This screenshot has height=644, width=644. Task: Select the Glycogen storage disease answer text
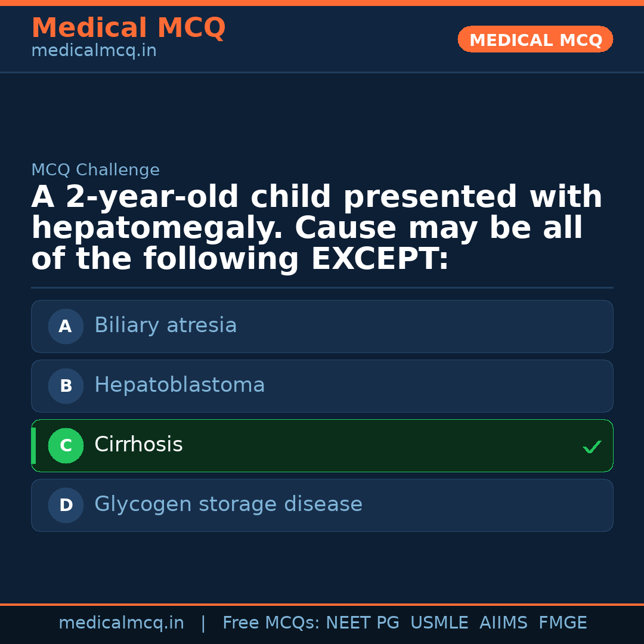[228, 504]
